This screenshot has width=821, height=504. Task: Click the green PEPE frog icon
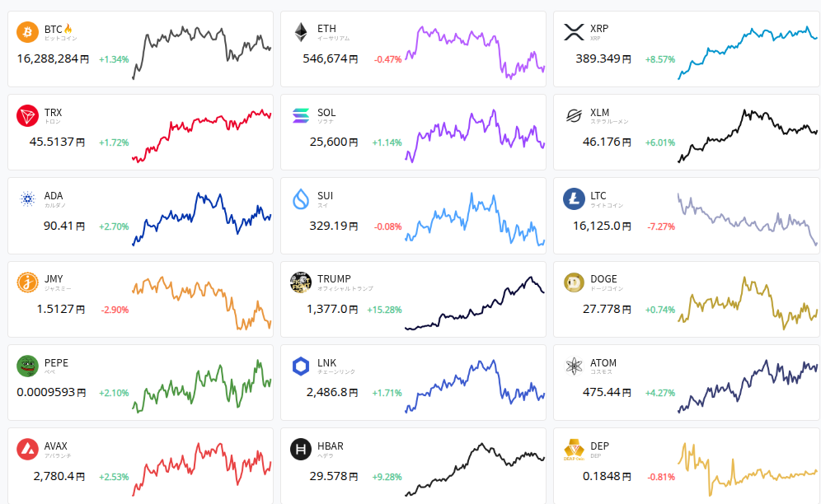[x=28, y=366]
